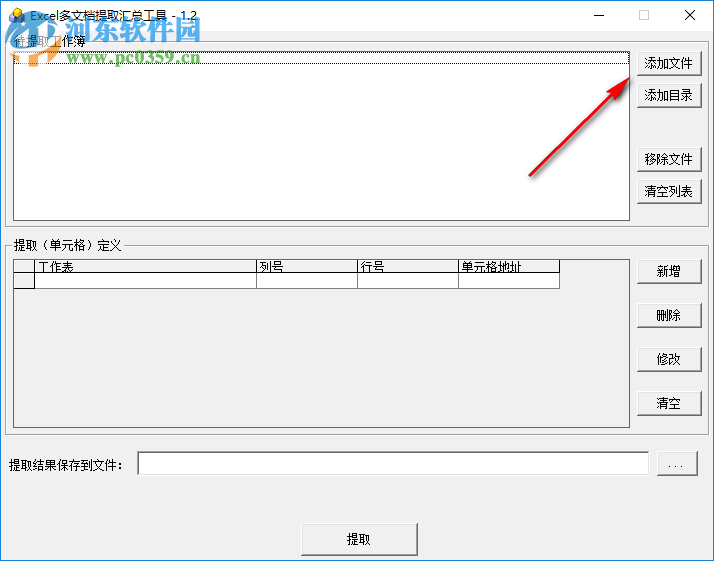This screenshot has height=561, width=714.
Task: Click the empty 行号 cell in first row
Action: pyautogui.click(x=408, y=280)
